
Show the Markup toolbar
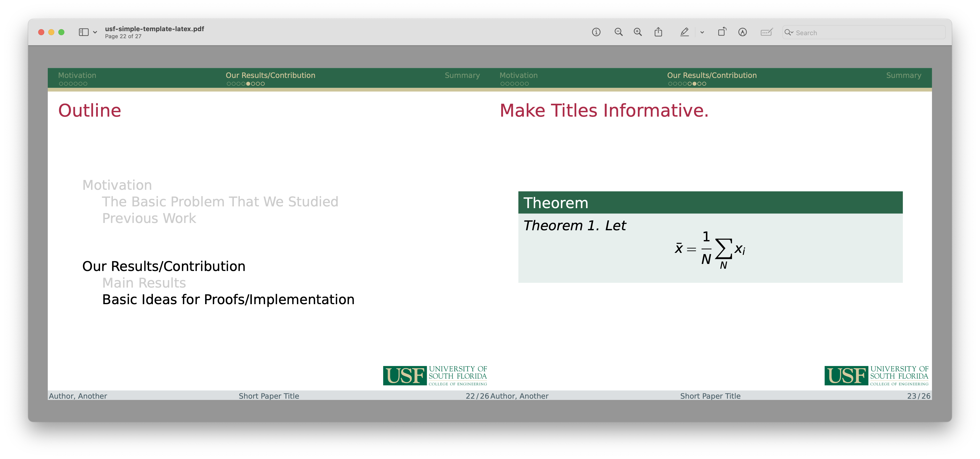(x=742, y=32)
